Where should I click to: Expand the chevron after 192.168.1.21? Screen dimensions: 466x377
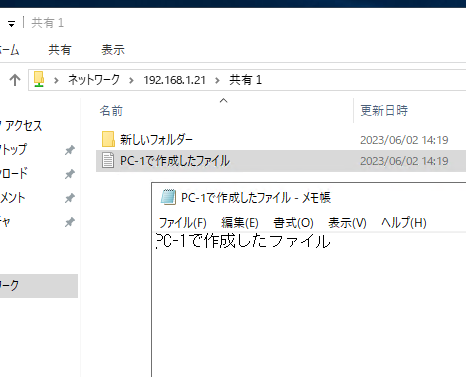coord(217,80)
